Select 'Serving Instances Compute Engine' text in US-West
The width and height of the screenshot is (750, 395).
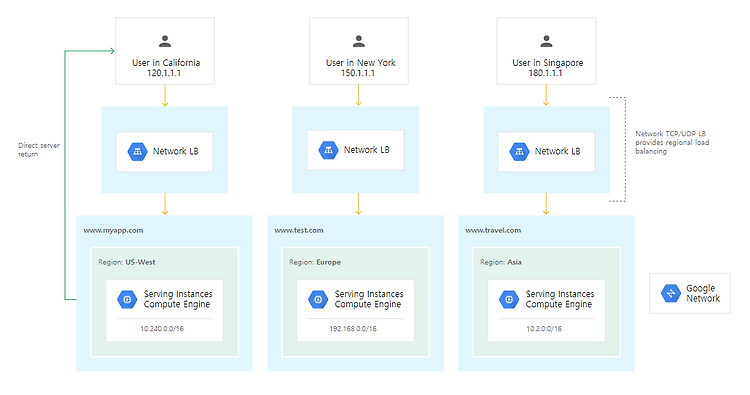pyautogui.click(x=178, y=299)
